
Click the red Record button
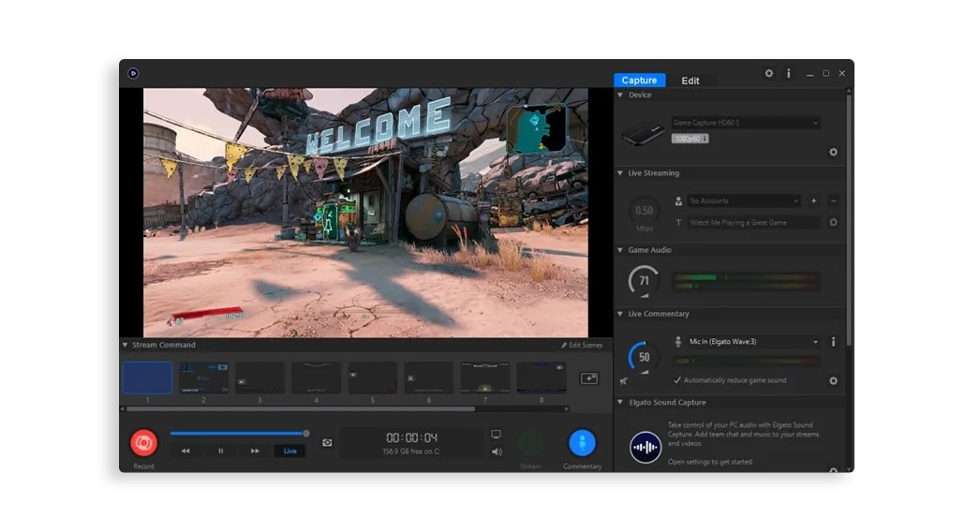click(143, 443)
